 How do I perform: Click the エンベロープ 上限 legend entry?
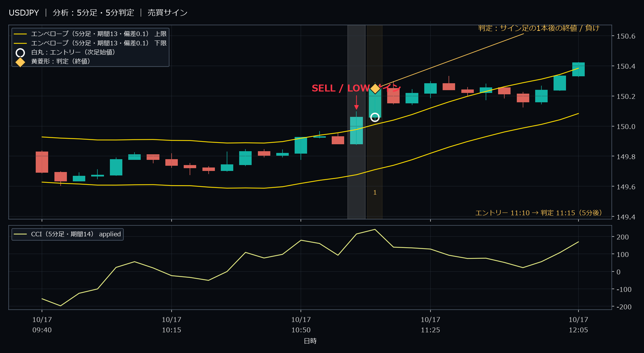[90, 34]
